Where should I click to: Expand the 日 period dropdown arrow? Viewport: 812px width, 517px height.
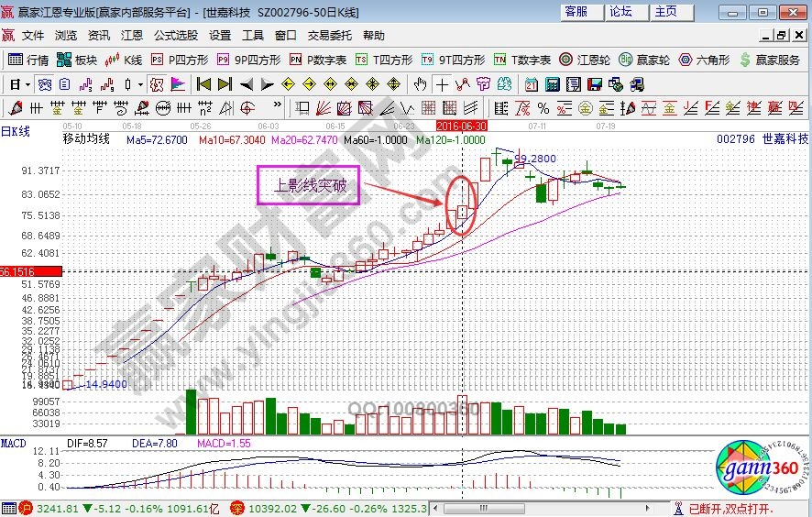click(28, 84)
